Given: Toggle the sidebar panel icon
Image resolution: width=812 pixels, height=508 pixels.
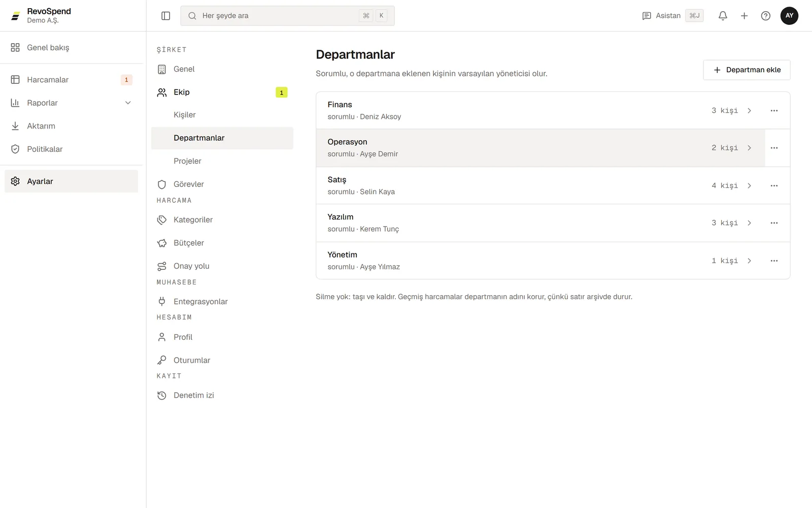Looking at the screenshot, I should click(165, 16).
